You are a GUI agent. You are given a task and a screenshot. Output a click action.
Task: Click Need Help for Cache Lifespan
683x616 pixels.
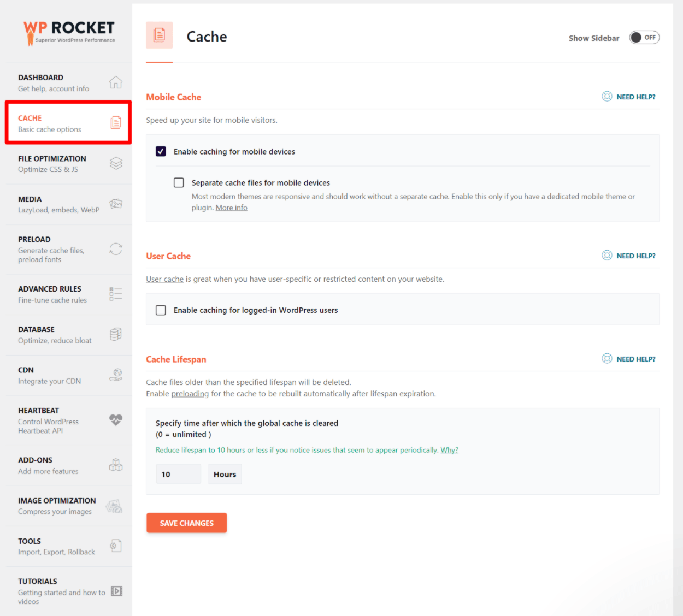[636, 359]
